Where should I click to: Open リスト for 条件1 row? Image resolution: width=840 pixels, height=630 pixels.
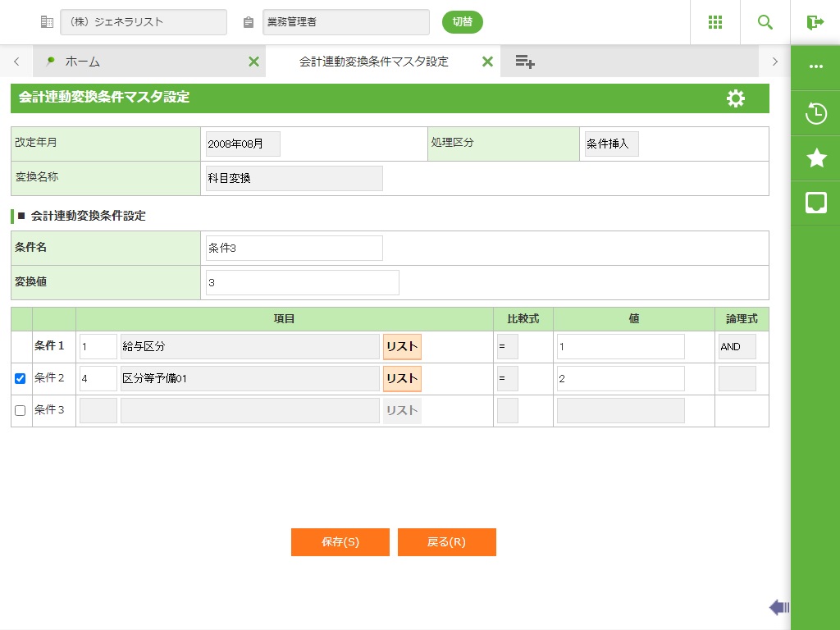tap(402, 347)
